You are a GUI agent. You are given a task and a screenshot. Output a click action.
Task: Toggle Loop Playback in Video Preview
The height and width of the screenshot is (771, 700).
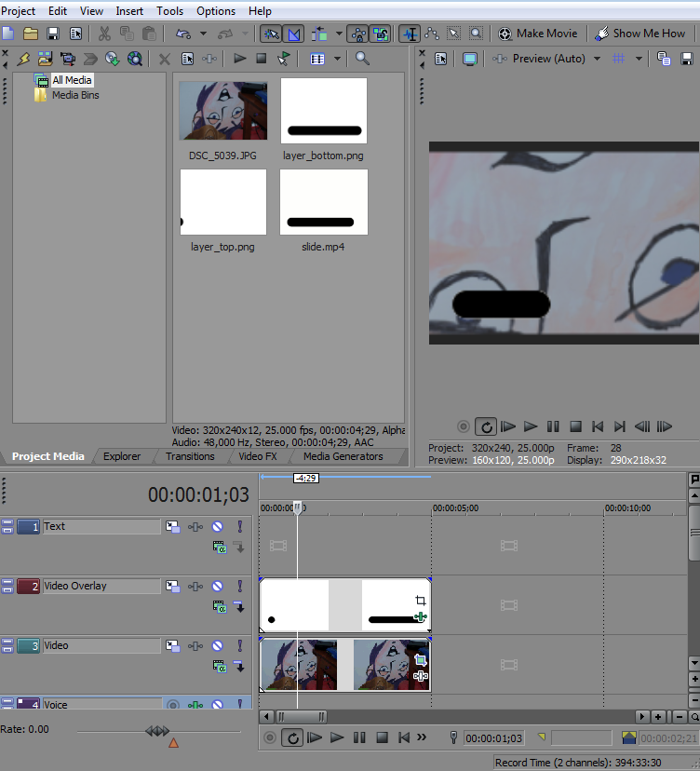click(486, 426)
